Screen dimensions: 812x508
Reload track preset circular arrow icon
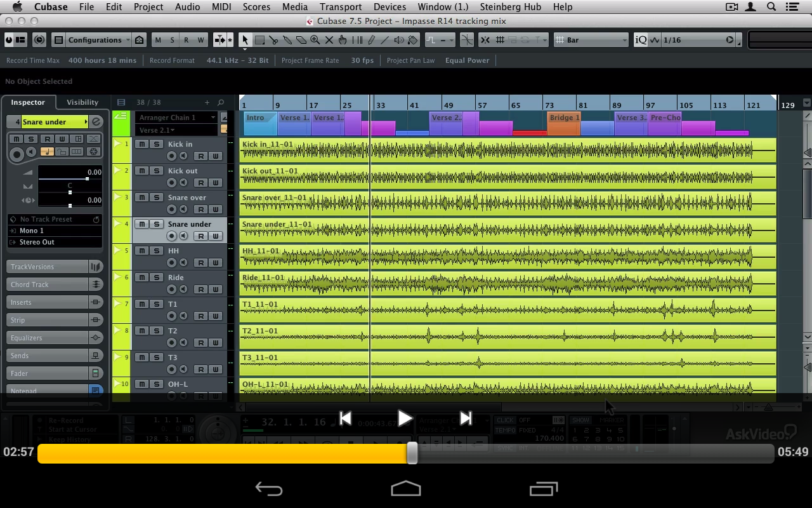96,219
